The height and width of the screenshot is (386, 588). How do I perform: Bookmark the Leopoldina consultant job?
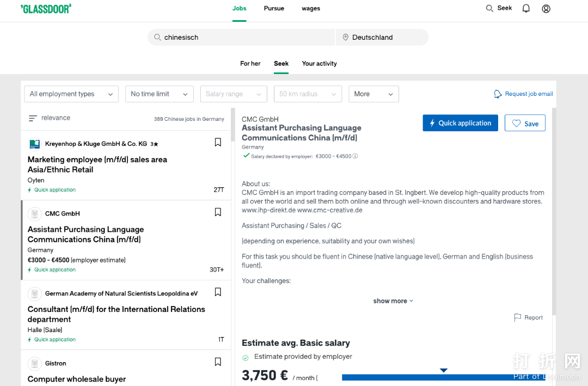click(218, 292)
